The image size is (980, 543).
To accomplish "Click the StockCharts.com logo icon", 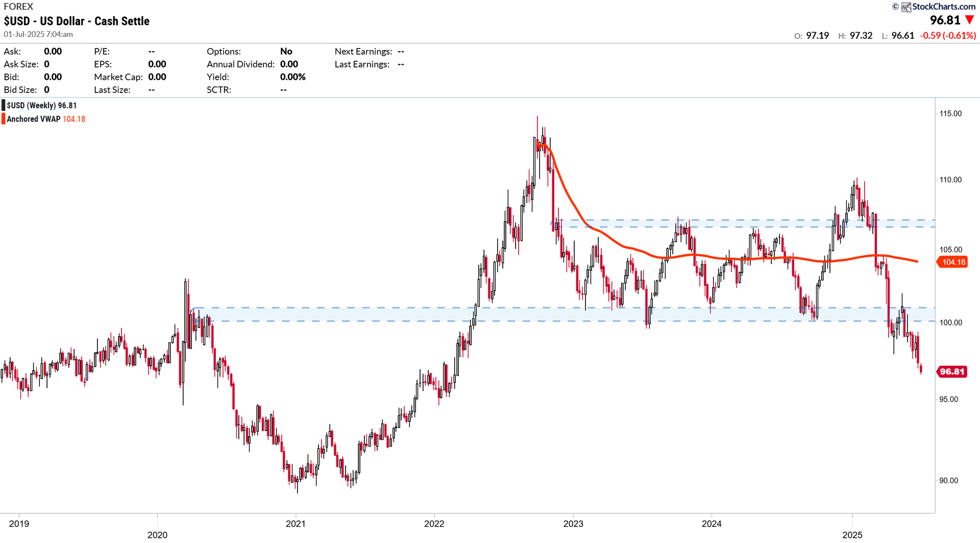I will (x=906, y=7).
